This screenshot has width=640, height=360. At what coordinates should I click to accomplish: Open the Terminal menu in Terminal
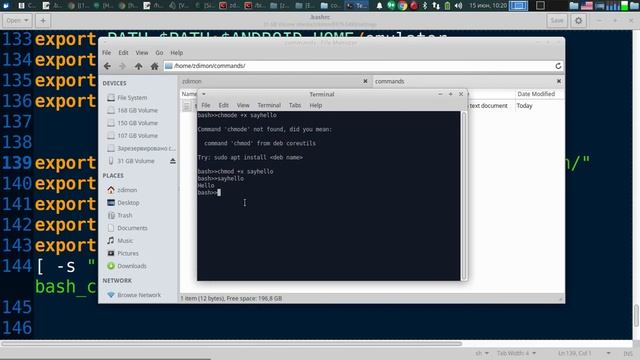(x=269, y=105)
